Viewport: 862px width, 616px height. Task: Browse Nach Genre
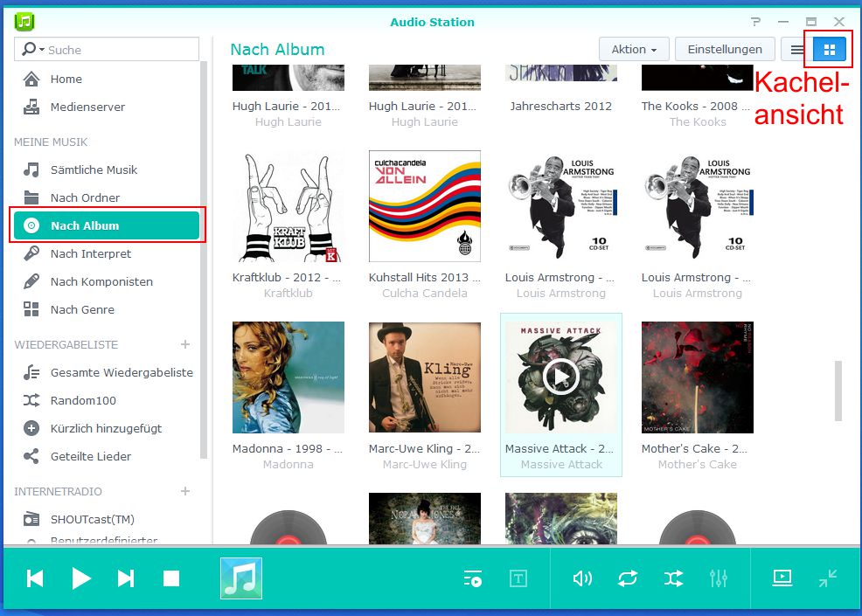107,310
